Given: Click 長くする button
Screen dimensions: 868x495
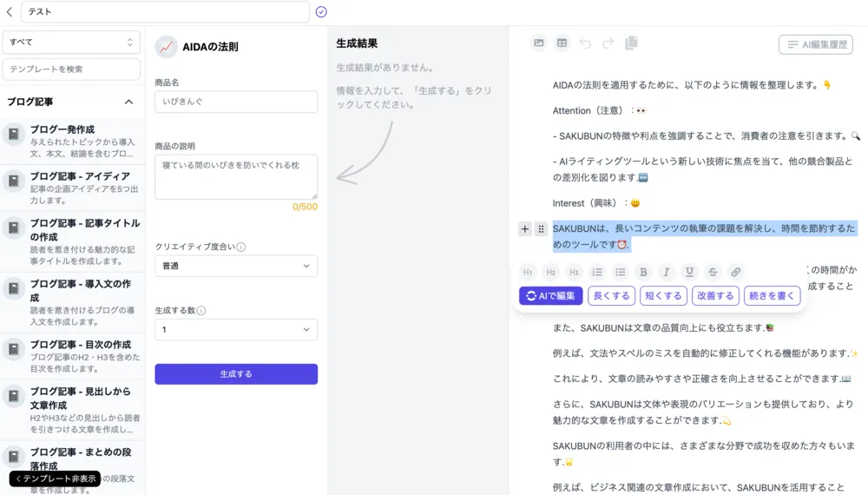Looking at the screenshot, I should pyautogui.click(x=611, y=295).
